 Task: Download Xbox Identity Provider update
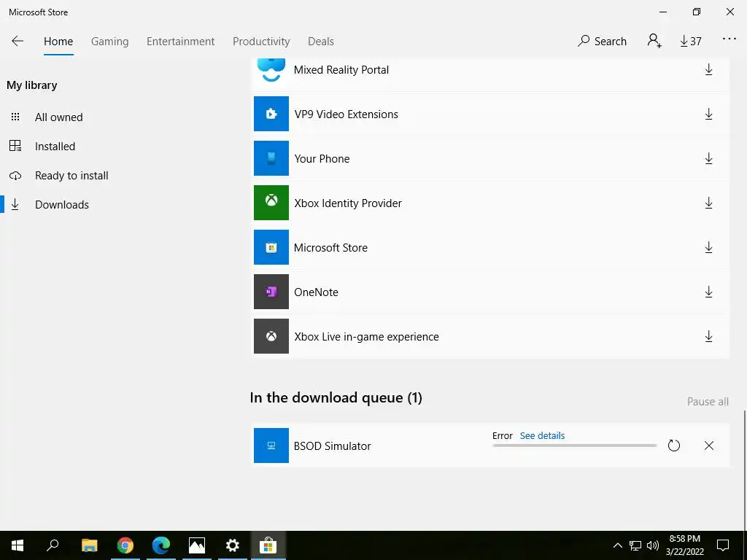pyautogui.click(x=708, y=203)
